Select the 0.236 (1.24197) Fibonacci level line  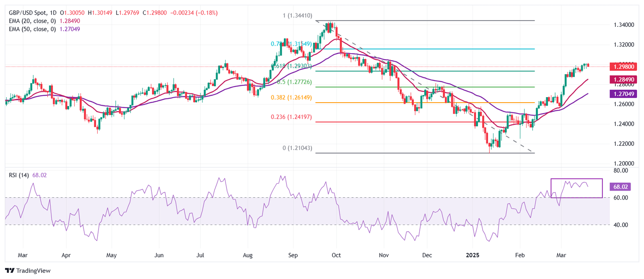419,122
